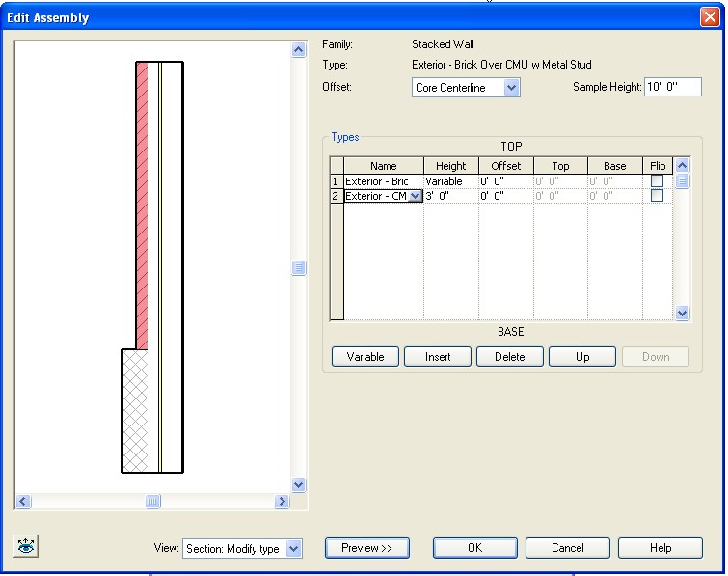728x576 pixels.
Task: Click the preview vertical scrollbar thumb
Action: coord(299,267)
